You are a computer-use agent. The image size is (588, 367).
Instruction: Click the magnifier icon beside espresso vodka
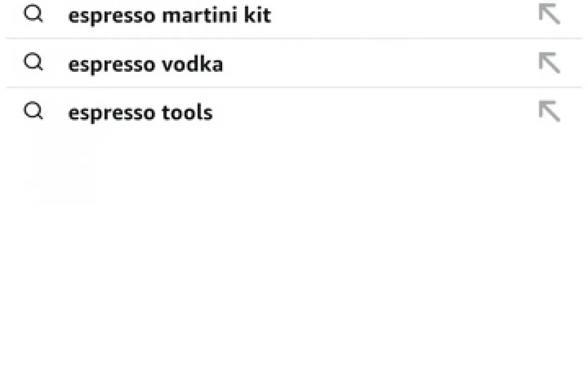pos(33,62)
